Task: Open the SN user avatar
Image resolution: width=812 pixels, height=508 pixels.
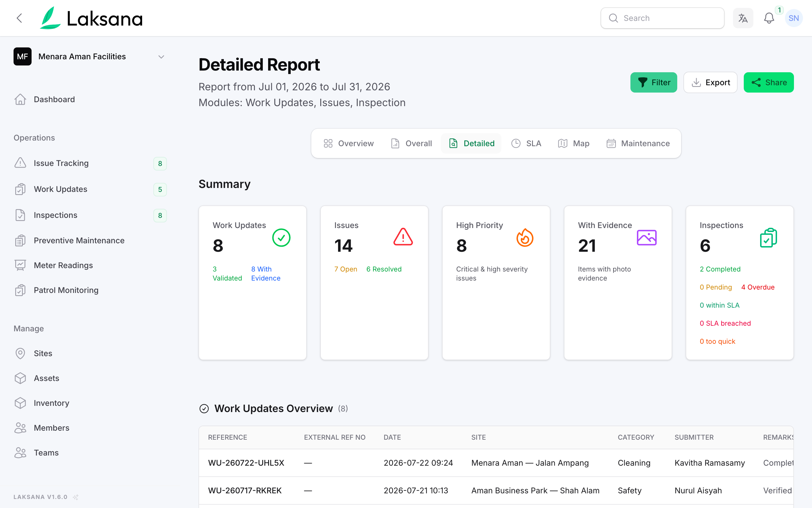Action: point(794,18)
